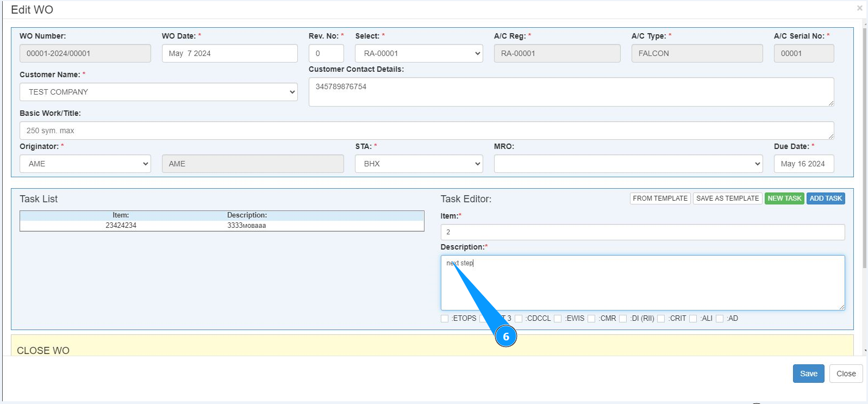Click the blue ADD TASK button
868x404 pixels.
[825, 198]
